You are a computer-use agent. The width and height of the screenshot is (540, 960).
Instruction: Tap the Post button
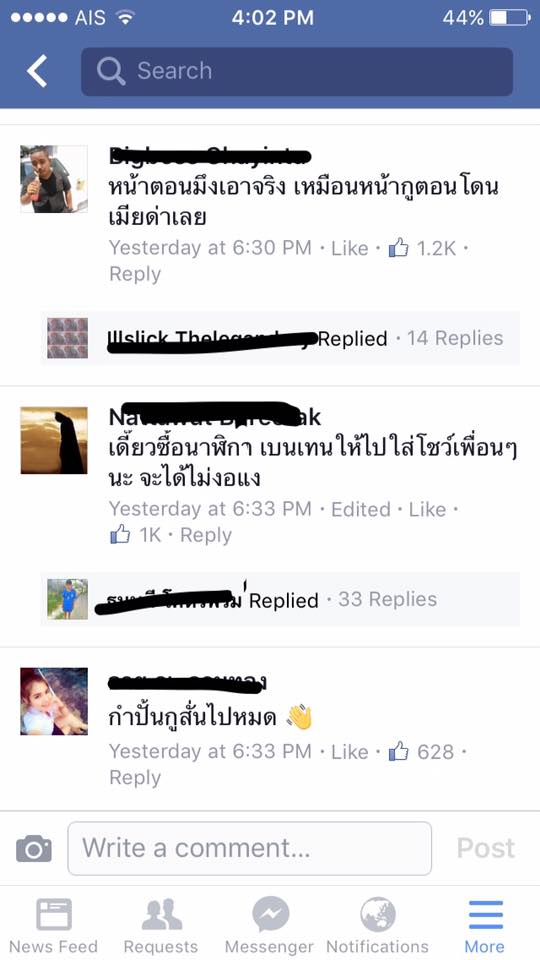486,849
